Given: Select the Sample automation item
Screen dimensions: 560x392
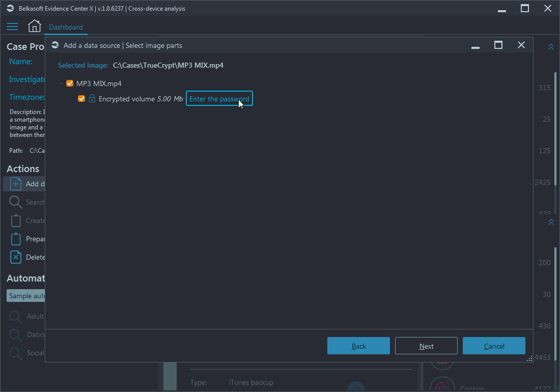Looking at the screenshot, I should (26, 296).
